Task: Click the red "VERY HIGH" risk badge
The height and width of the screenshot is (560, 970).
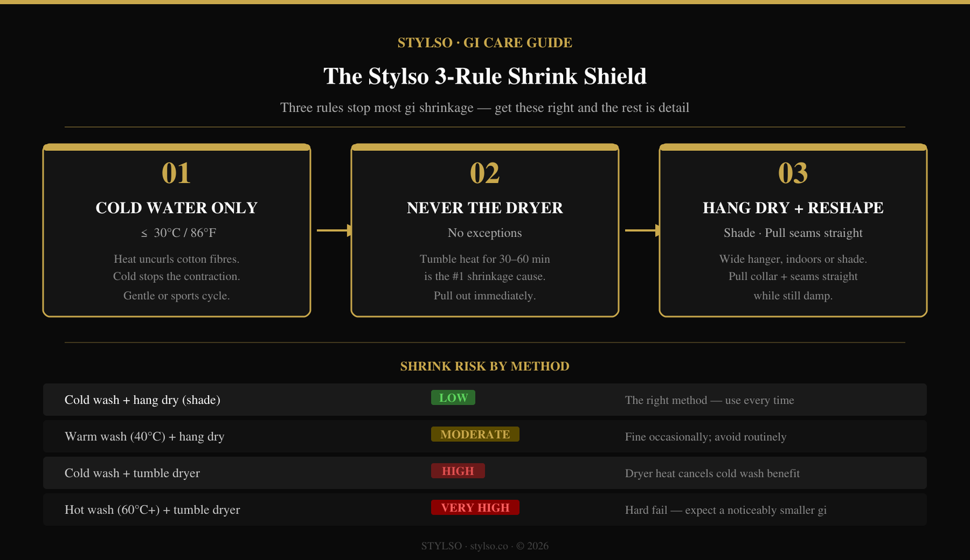Action: click(475, 507)
